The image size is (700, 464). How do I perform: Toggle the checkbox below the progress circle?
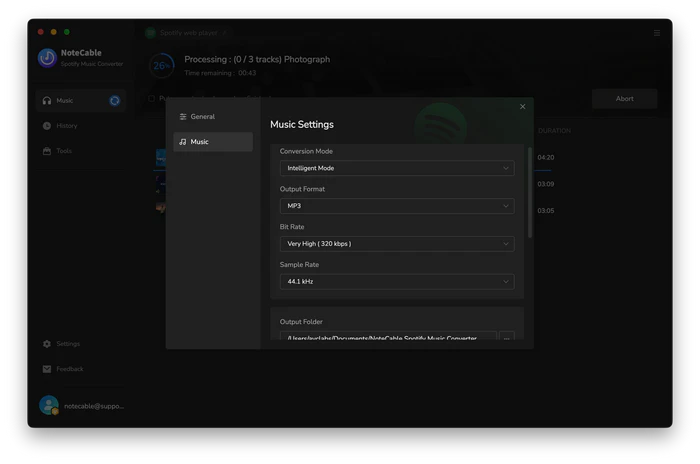(x=152, y=98)
